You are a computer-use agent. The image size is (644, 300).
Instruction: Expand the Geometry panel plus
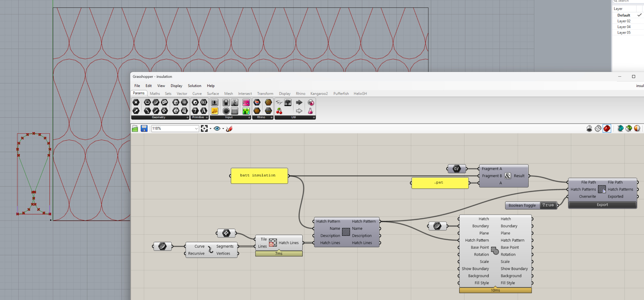187,117
